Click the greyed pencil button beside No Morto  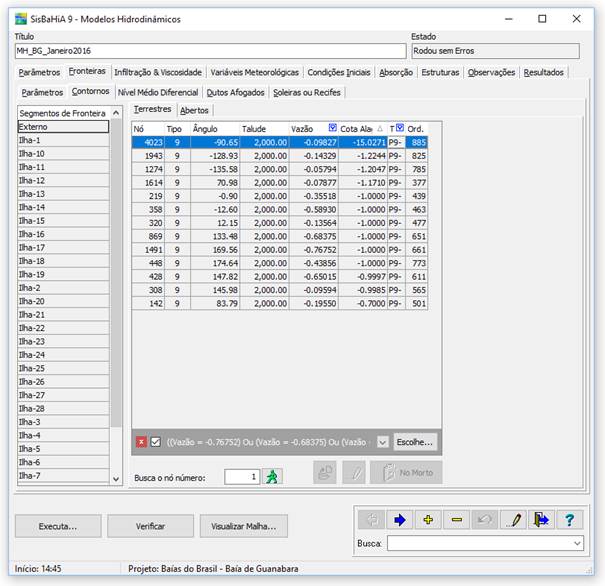pyautogui.click(x=354, y=472)
